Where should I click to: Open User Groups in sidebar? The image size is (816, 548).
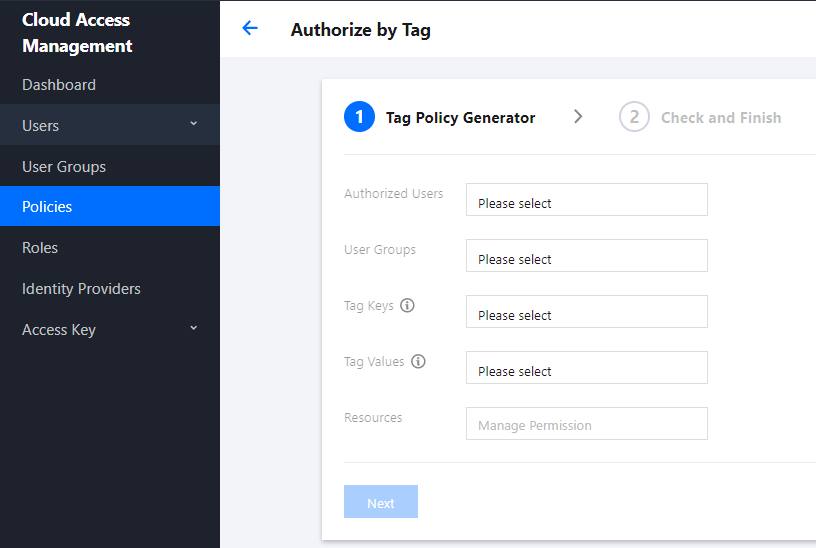pyautogui.click(x=64, y=167)
